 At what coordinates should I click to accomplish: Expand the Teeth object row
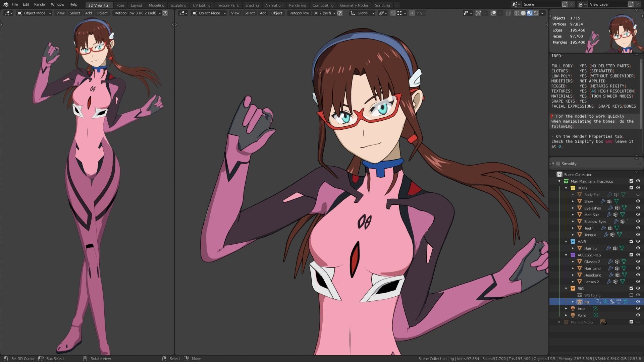(x=573, y=228)
